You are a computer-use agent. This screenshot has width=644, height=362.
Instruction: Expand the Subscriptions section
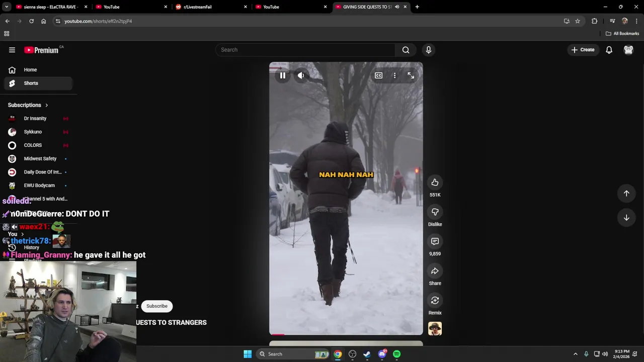[28, 105]
